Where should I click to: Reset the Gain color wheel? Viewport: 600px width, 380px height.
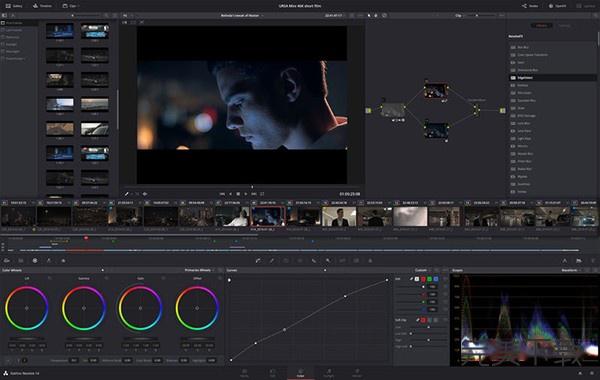163,278
